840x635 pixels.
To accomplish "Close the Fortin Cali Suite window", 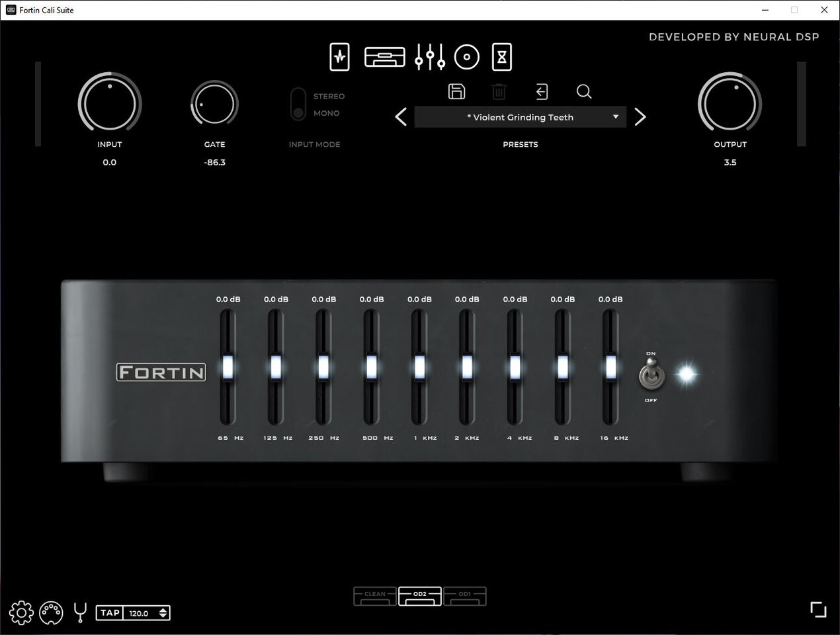I will click(824, 10).
